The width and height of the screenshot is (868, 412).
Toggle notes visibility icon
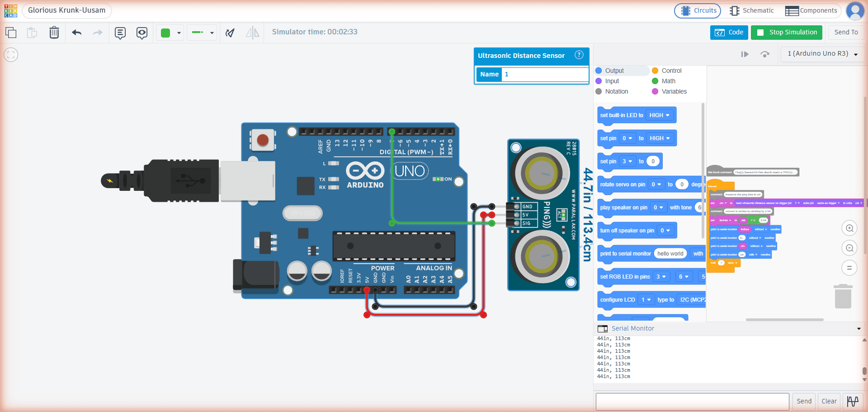pos(142,33)
